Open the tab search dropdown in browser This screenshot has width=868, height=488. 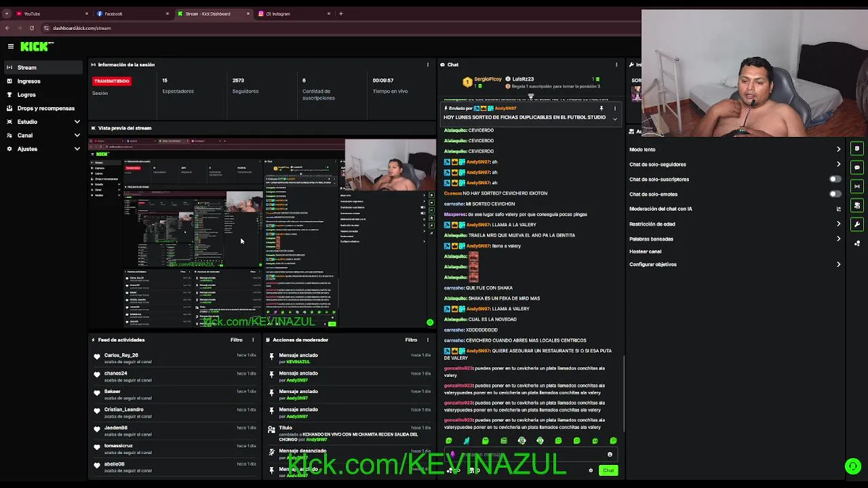point(7,14)
